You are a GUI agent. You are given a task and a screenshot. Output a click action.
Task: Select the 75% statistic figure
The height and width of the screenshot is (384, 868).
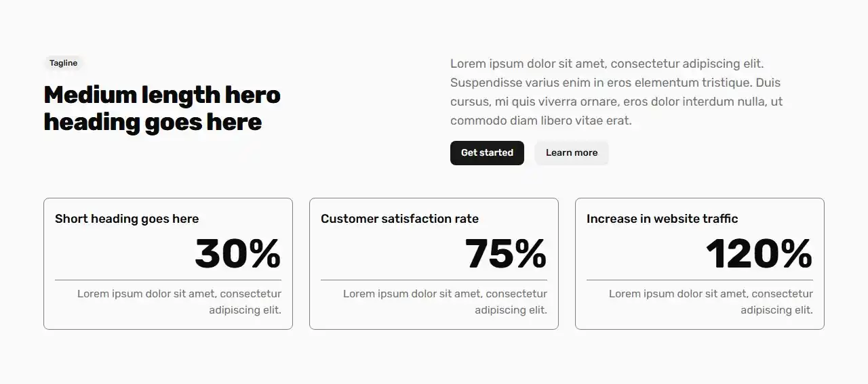tap(505, 254)
